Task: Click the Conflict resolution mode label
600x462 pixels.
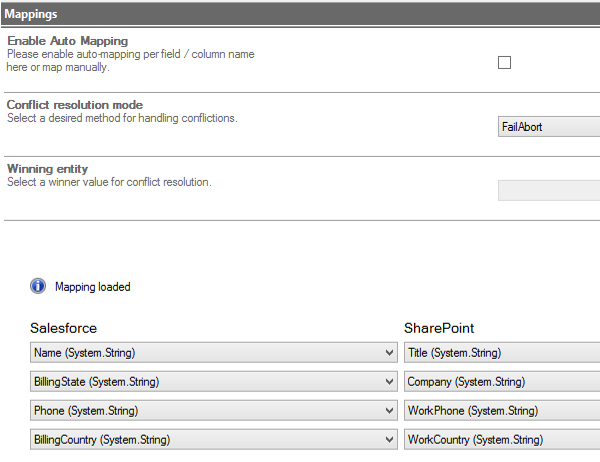Action: (74, 105)
